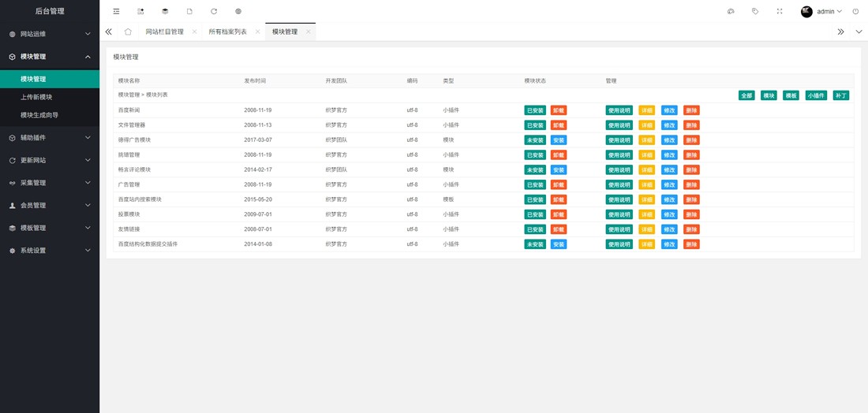868x413 pixels.
Task: Toggle fullscreen mode icon
Action: pos(780,12)
